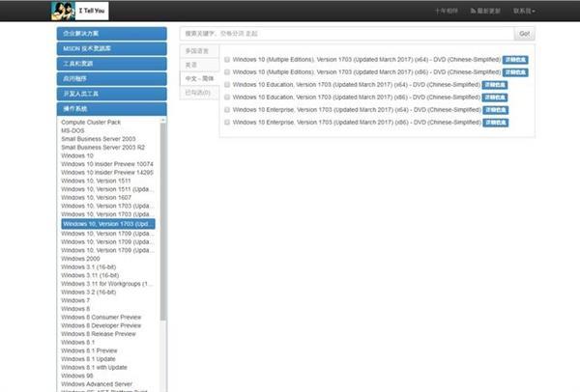Select Windows 7 in the list
This screenshot has width=580, height=392.
(x=75, y=300)
